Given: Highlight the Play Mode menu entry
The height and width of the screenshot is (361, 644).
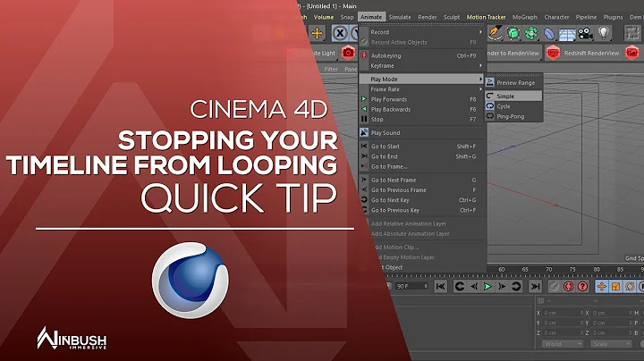Looking at the screenshot, I should (x=423, y=80).
